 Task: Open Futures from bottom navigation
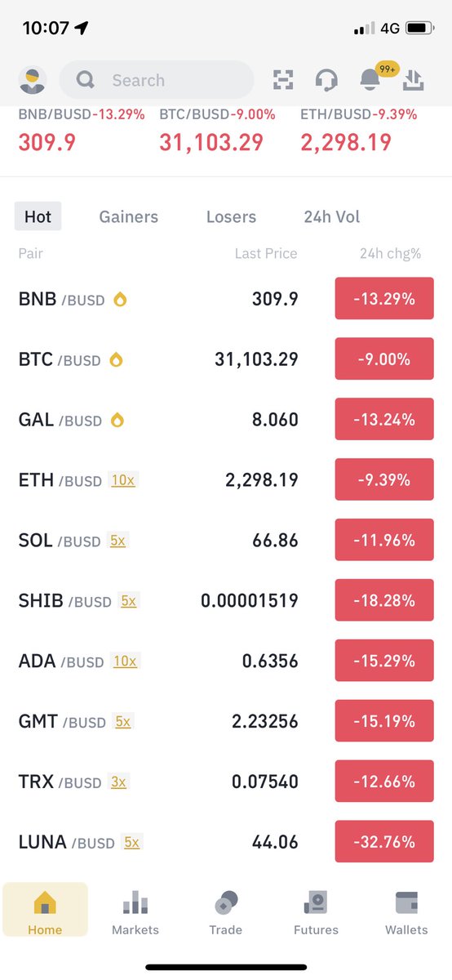[x=316, y=911]
